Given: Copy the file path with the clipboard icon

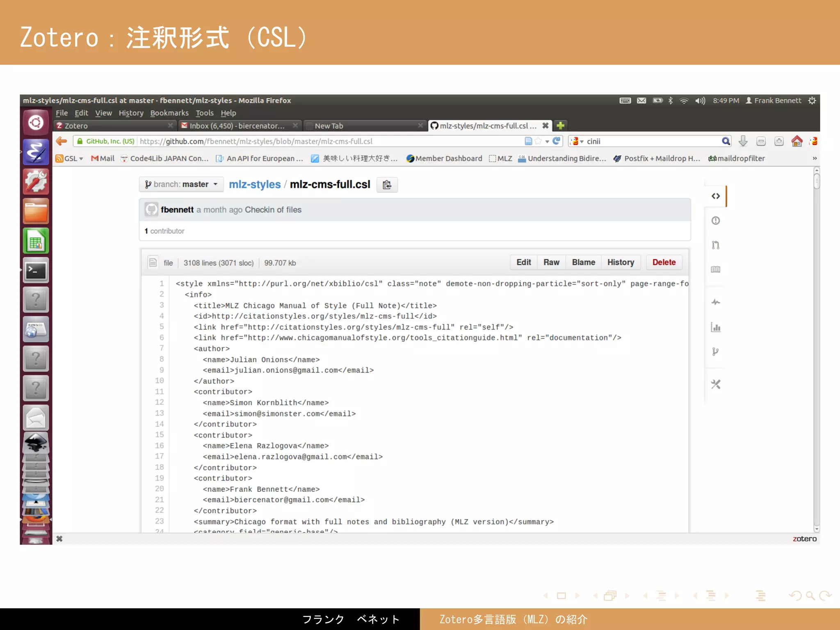Looking at the screenshot, I should click(x=387, y=185).
